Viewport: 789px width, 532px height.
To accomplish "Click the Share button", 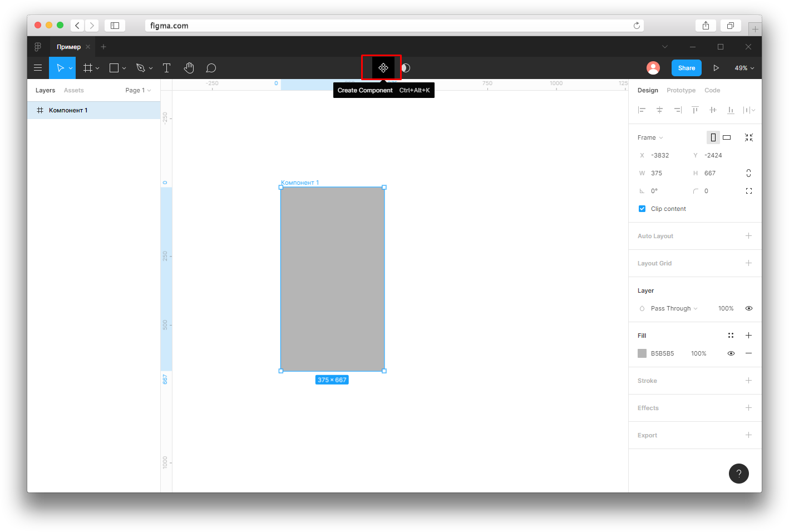I will [687, 68].
